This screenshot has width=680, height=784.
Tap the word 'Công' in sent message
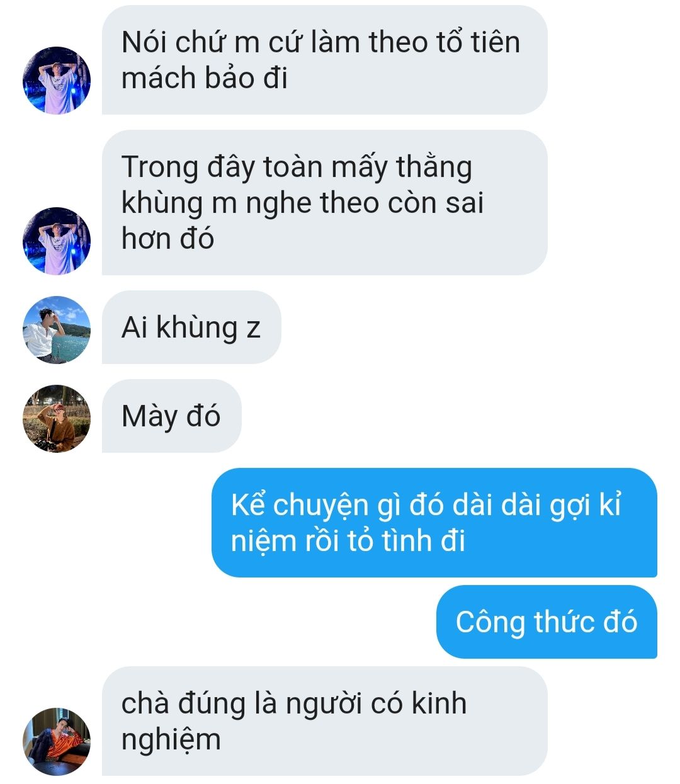(x=490, y=622)
